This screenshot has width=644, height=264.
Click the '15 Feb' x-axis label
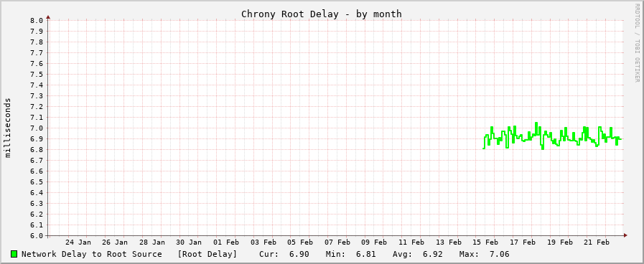[485, 242]
